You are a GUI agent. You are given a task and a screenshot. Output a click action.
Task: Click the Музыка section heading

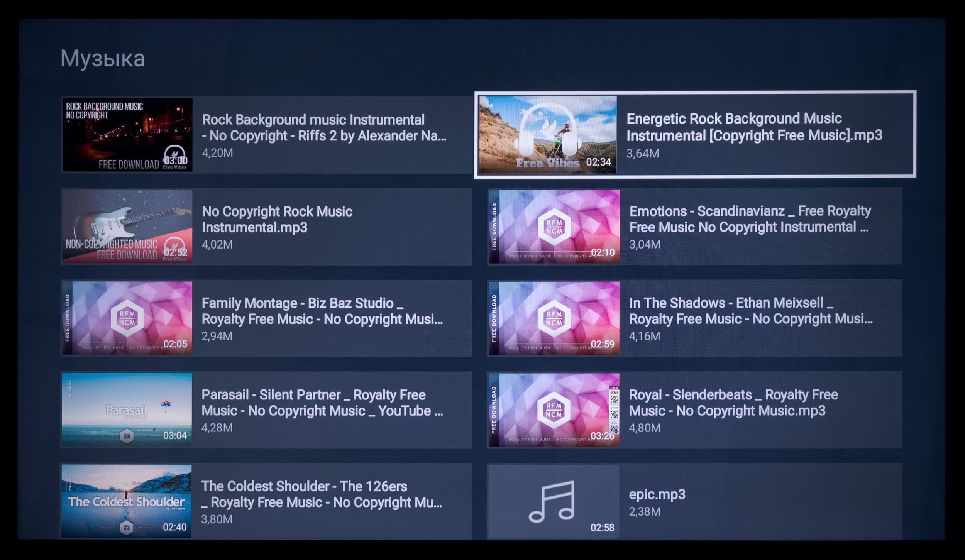103,58
